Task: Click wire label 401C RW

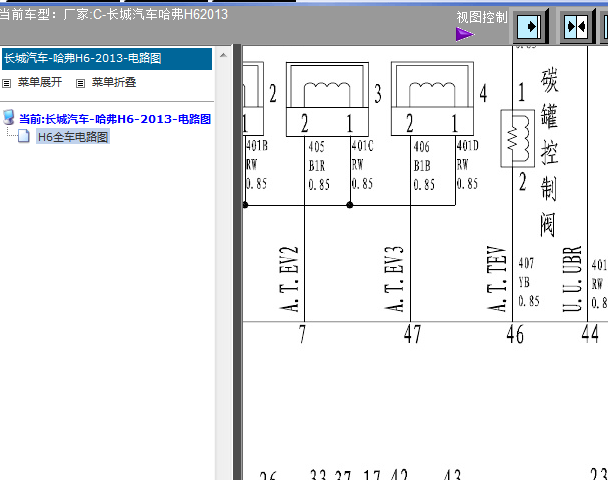Action: (x=363, y=165)
